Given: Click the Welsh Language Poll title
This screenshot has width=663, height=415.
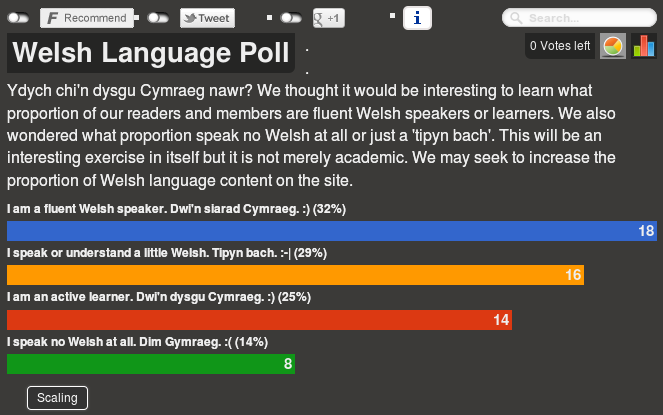Looking at the screenshot, I should (x=151, y=53).
